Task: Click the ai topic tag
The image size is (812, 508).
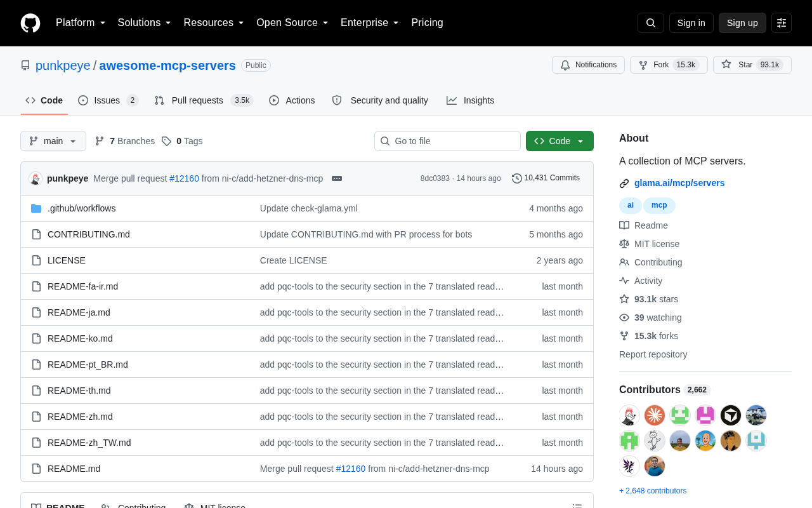Action: click(631, 206)
